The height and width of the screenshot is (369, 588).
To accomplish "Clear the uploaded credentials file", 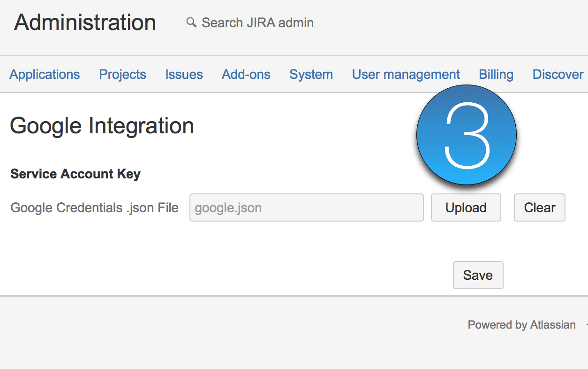I will tap(539, 208).
